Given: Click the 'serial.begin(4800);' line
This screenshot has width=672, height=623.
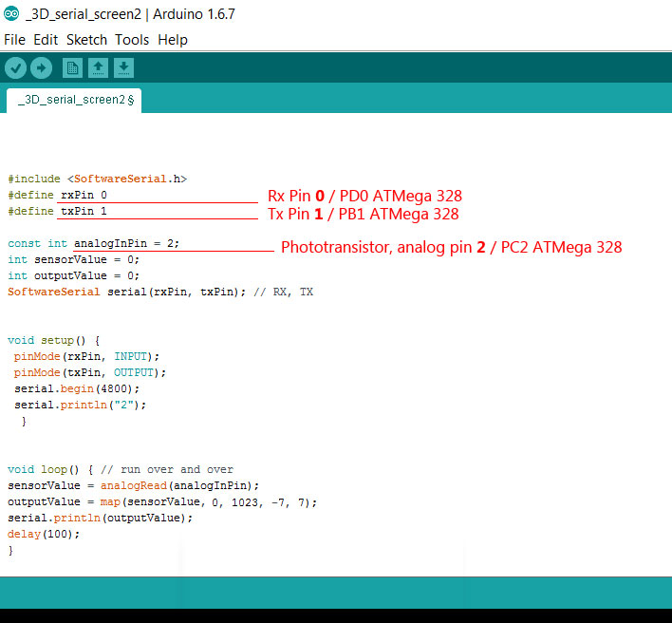Looking at the screenshot, I should tap(77, 388).
